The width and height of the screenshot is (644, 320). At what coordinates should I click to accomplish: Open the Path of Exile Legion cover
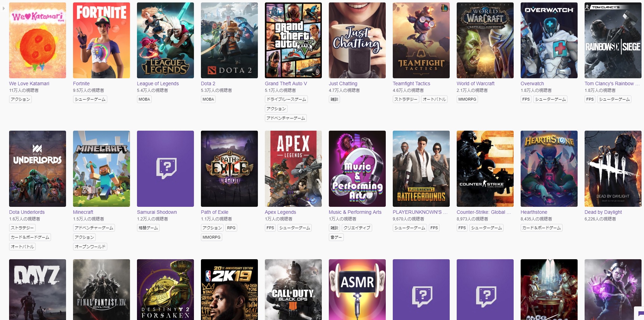coord(229,169)
